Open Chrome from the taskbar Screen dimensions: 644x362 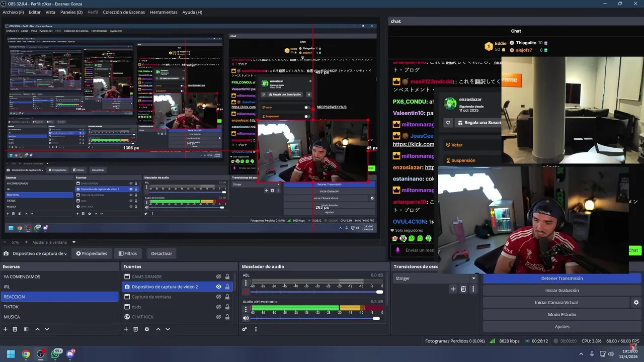[26, 354]
